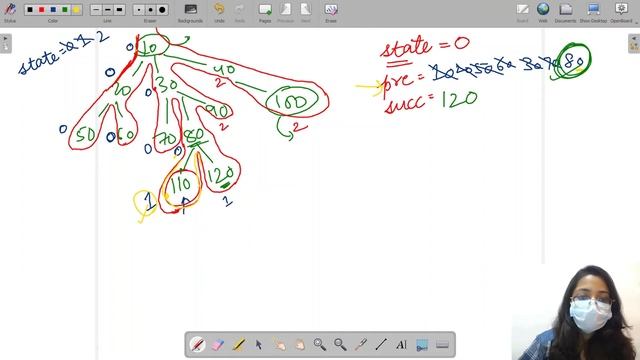Open the Erase menu in toolbar
This screenshot has width=640, height=360.
pyautogui.click(x=331, y=12)
